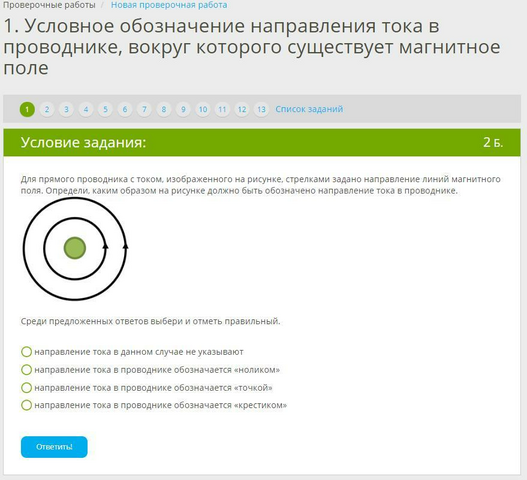Click the green conductor dot in diagram

tap(75, 248)
